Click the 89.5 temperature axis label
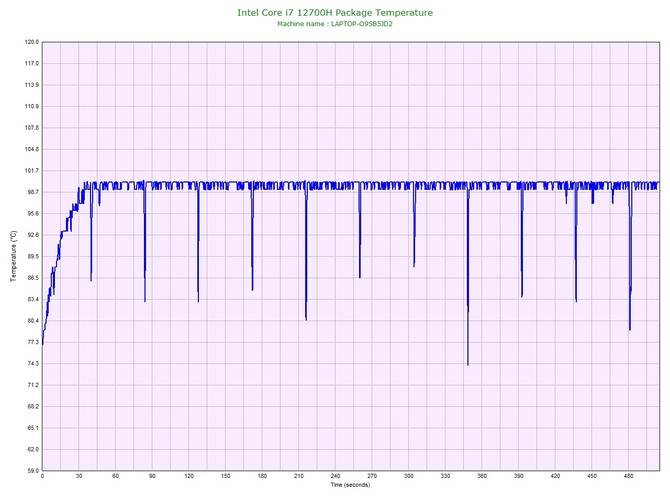Viewport: 670px width, 502px height. coord(33,257)
